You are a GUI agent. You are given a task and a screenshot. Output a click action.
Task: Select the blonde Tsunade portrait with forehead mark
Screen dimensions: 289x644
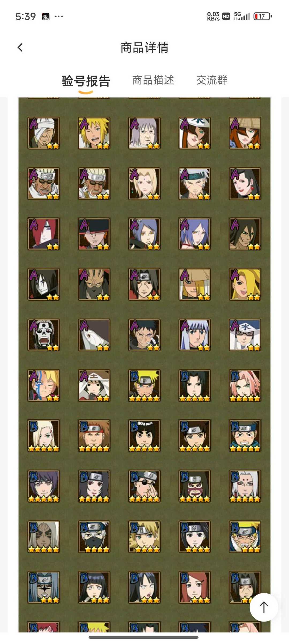(144, 184)
